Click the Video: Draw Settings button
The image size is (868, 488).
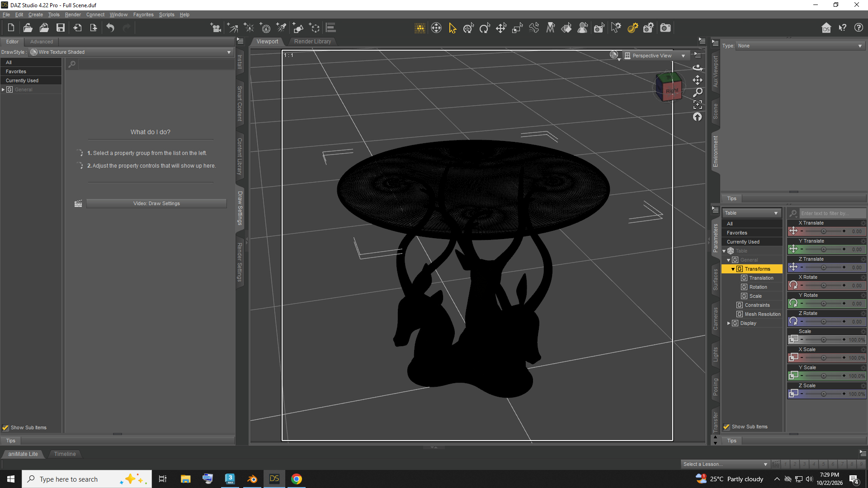(x=156, y=203)
